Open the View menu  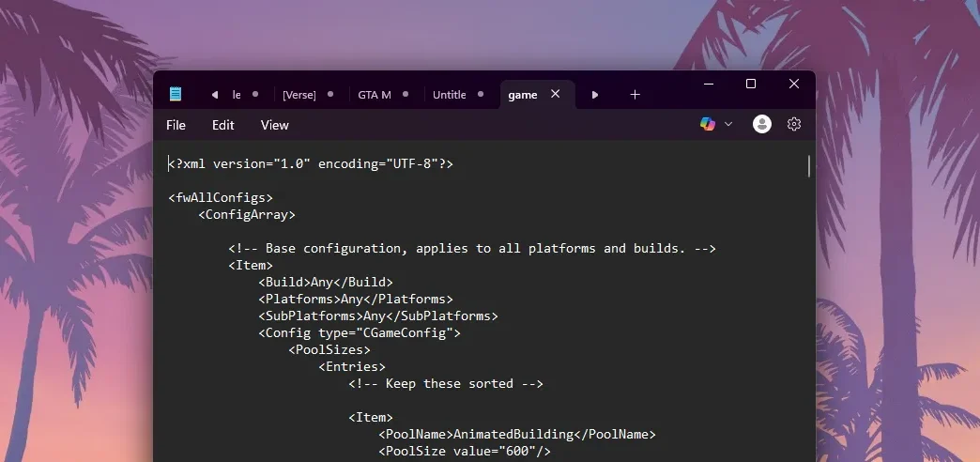[275, 125]
